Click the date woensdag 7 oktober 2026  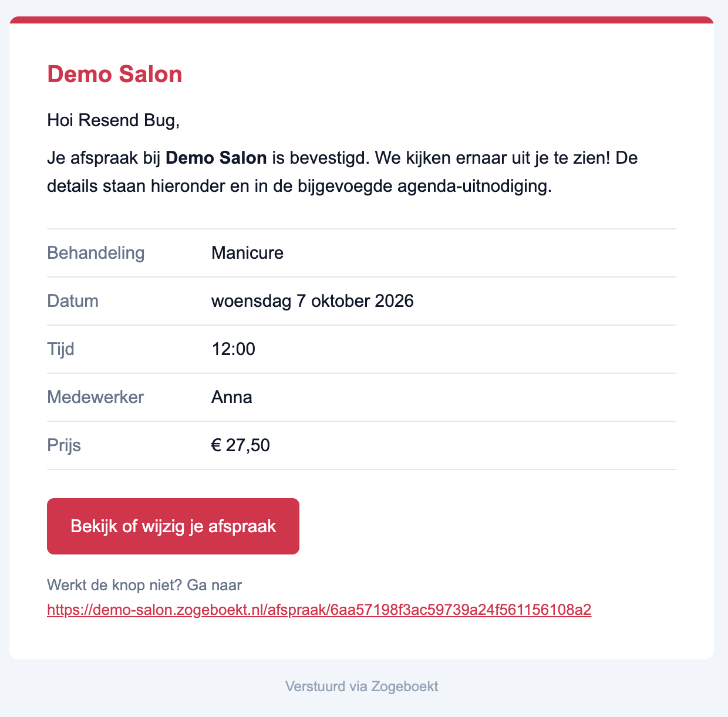click(312, 301)
